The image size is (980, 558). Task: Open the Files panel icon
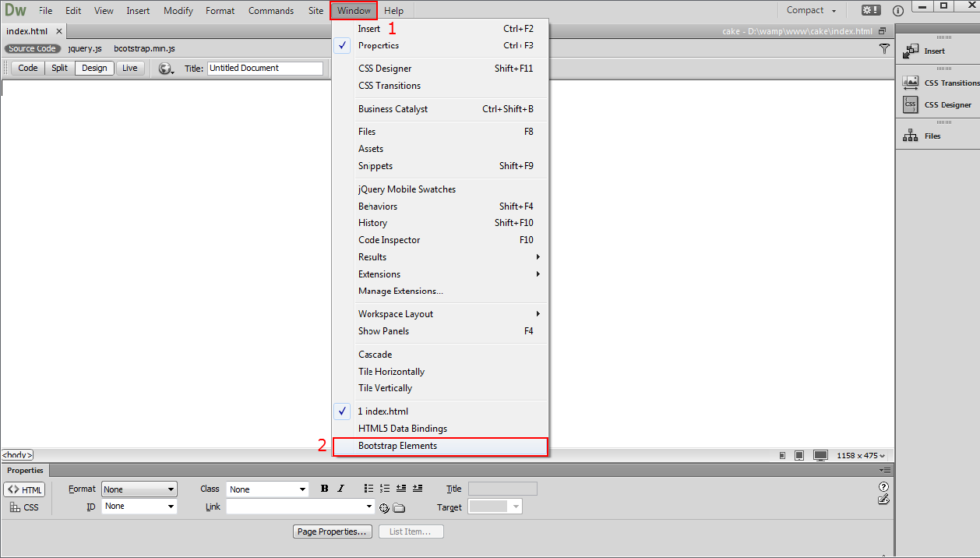(911, 136)
